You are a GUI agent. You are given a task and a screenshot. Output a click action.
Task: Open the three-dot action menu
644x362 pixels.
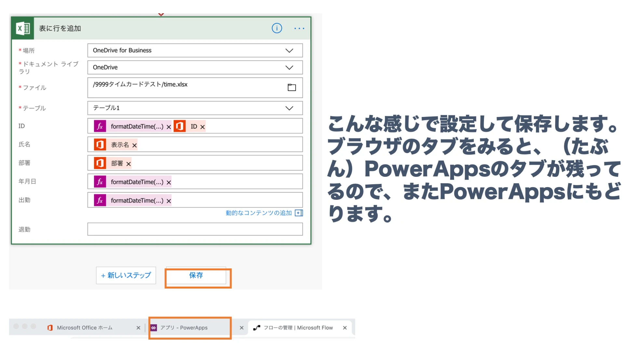(299, 29)
